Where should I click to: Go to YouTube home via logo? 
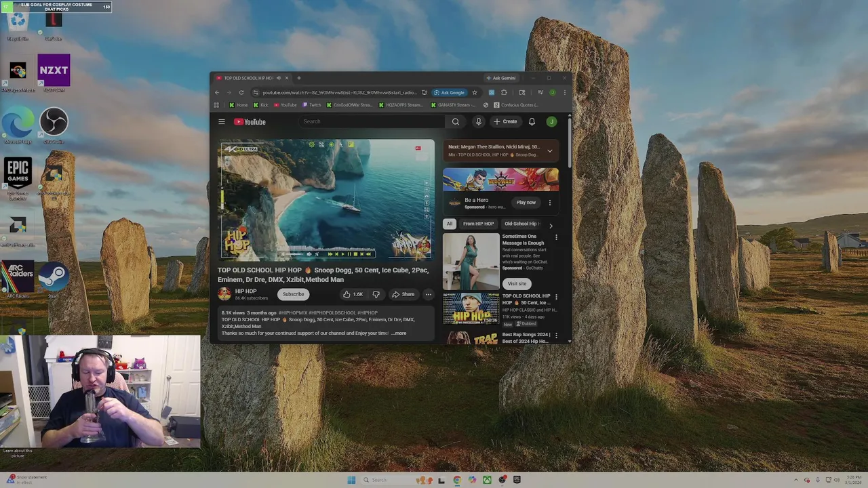coord(250,122)
